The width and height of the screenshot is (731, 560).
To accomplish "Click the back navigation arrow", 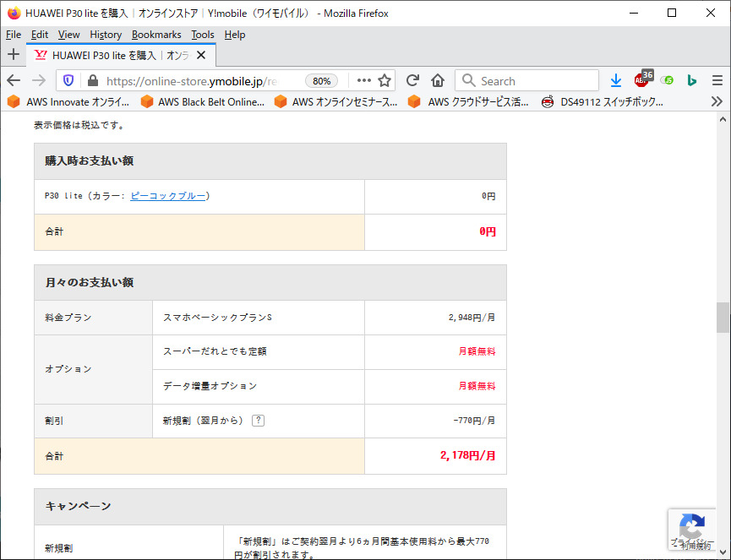I will point(14,80).
